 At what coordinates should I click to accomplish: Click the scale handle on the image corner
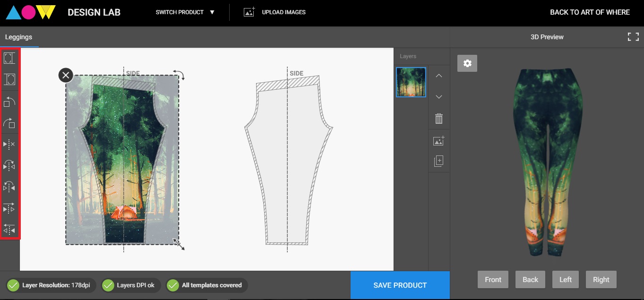pyautogui.click(x=179, y=244)
